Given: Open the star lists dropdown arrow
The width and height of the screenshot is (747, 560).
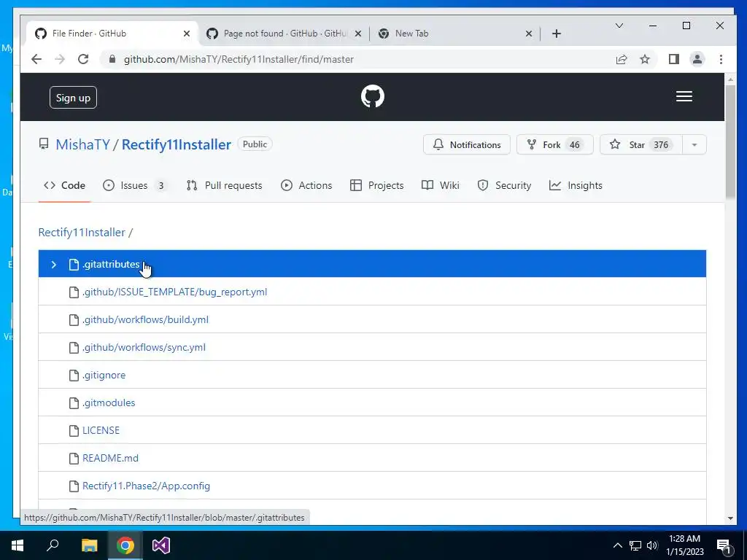Looking at the screenshot, I should (x=694, y=145).
